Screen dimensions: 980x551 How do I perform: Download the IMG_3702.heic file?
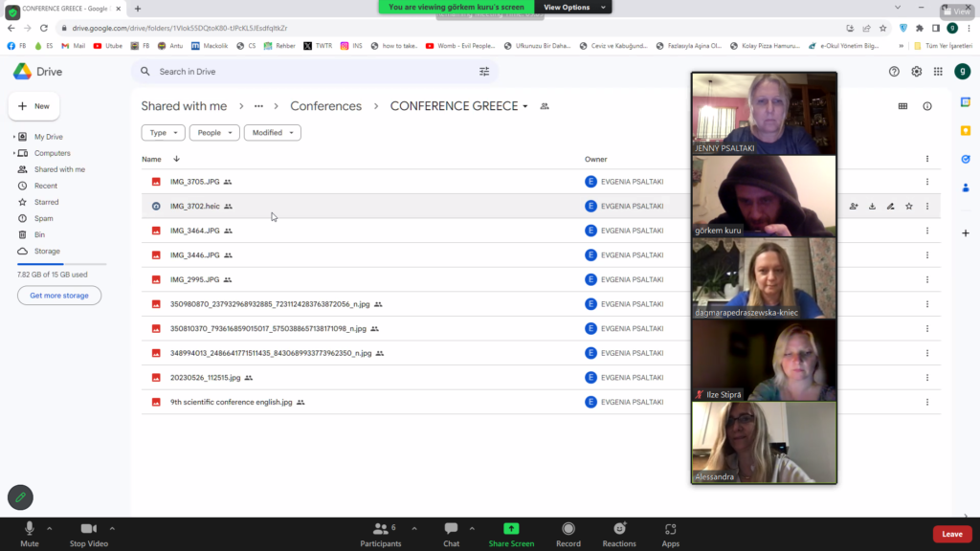(872, 206)
